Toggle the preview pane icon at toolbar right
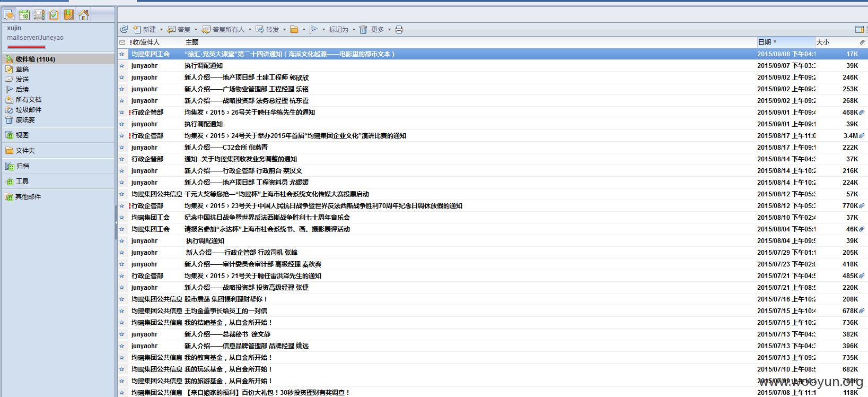868x397 pixels. point(860,30)
